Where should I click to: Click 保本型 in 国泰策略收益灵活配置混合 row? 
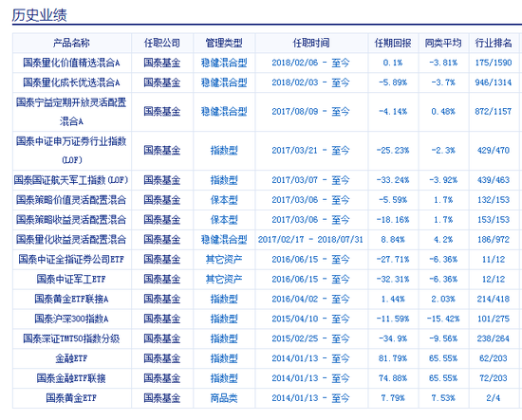tap(224, 219)
